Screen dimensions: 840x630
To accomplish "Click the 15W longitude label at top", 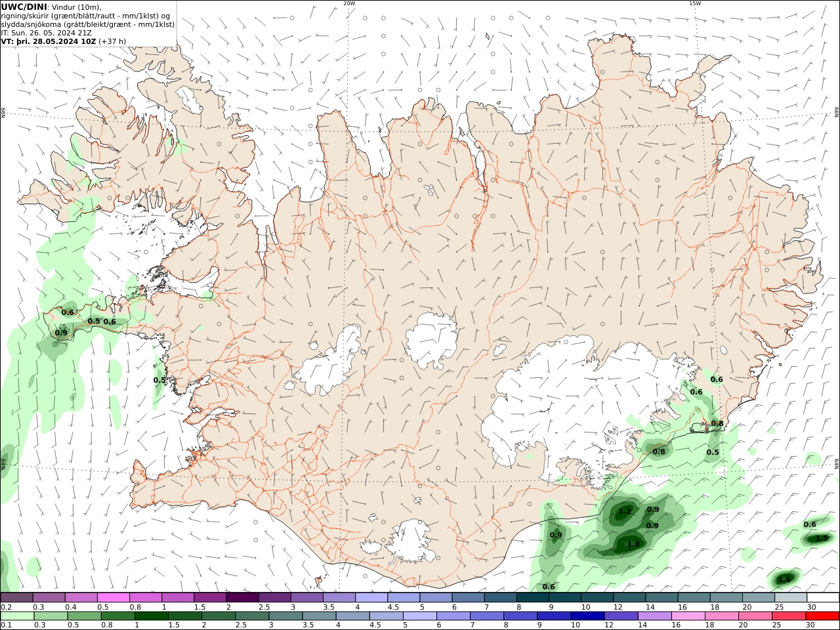I will point(695,3).
